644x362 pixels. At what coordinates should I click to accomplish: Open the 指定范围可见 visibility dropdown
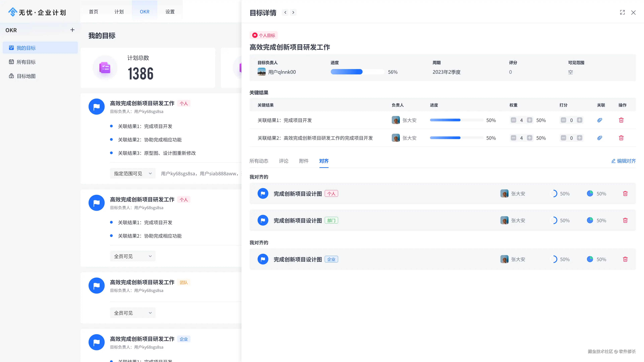[132, 173]
